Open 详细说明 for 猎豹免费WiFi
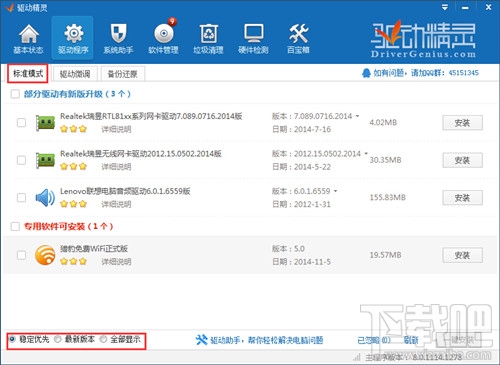This screenshot has width=500, height=365. coord(116,261)
